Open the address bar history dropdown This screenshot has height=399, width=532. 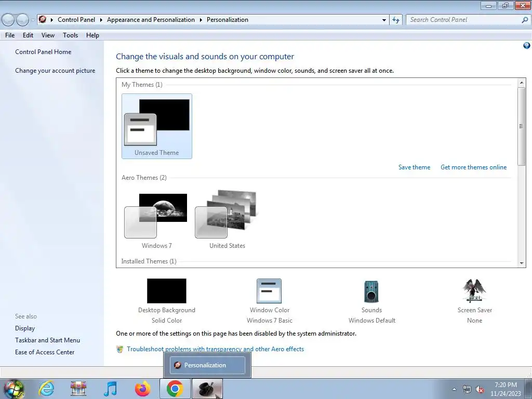coord(384,20)
